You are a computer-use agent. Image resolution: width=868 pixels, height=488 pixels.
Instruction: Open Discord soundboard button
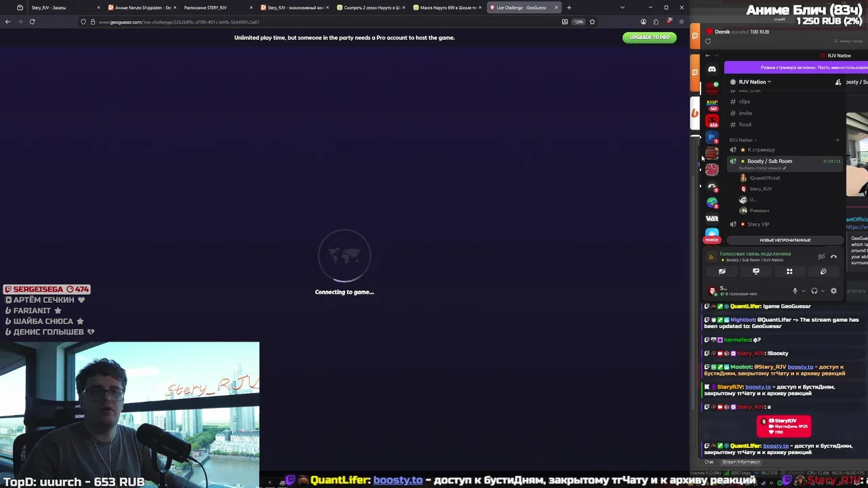click(x=823, y=271)
